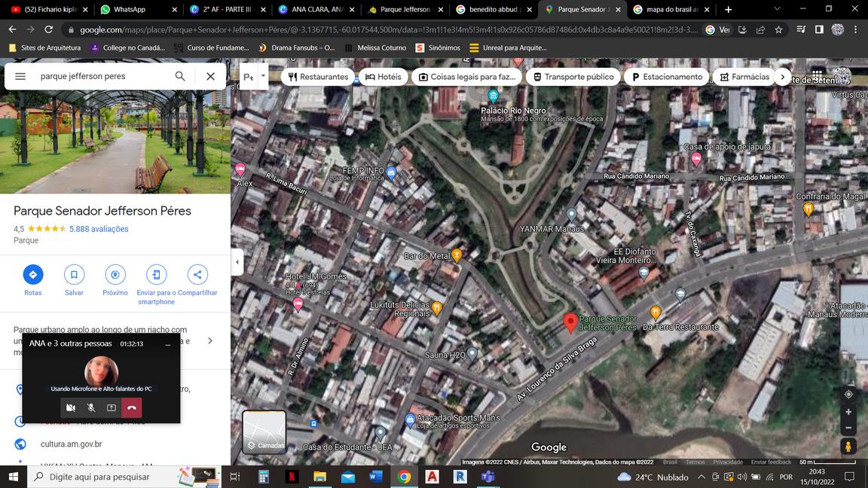Image resolution: width=868 pixels, height=488 pixels.
Task: Show my location on the map
Action: (848, 395)
